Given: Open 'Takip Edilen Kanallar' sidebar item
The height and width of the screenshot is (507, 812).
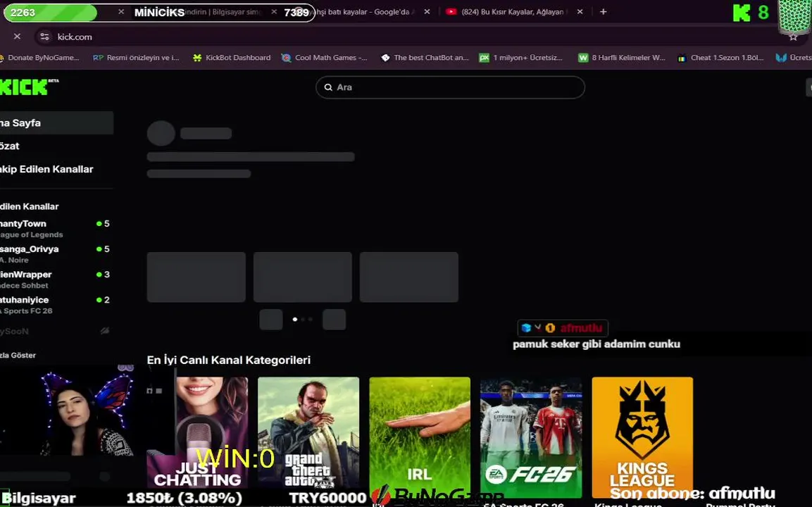Looking at the screenshot, I should pos(56,169).
